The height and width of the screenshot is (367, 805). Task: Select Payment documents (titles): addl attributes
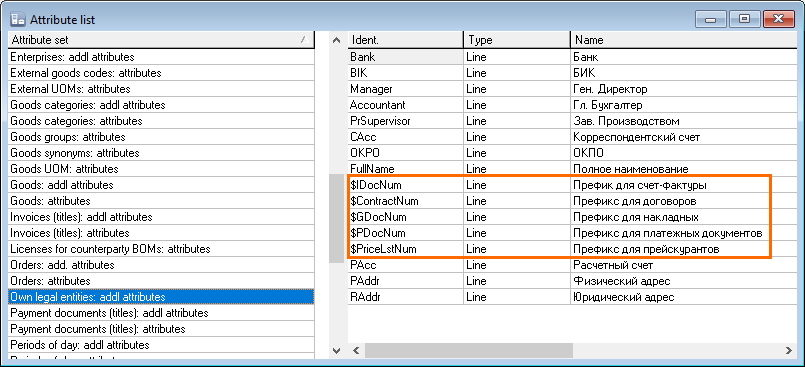[161, 313]
